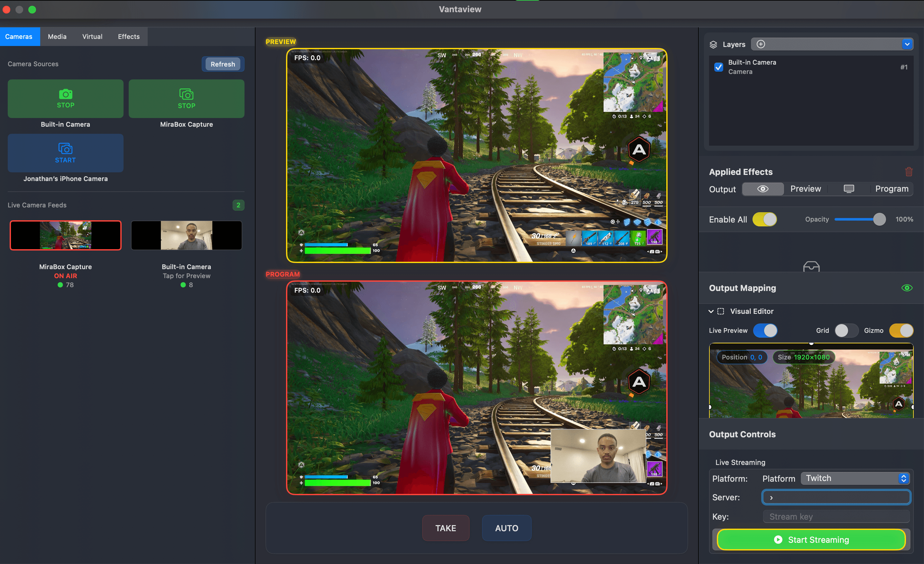Click the add layer plus icon
This screenshot has width=924, height=564.
point(761,44)
